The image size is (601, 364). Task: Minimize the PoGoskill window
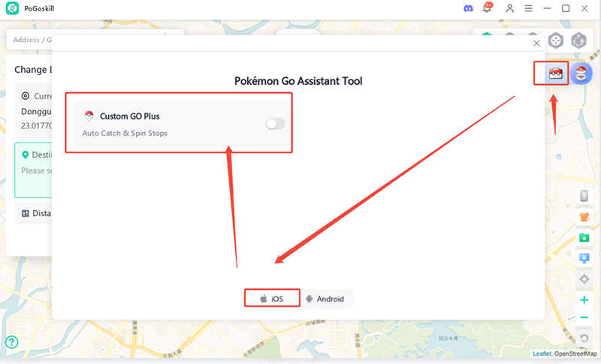pyautogui.click(x=547, y=8)
